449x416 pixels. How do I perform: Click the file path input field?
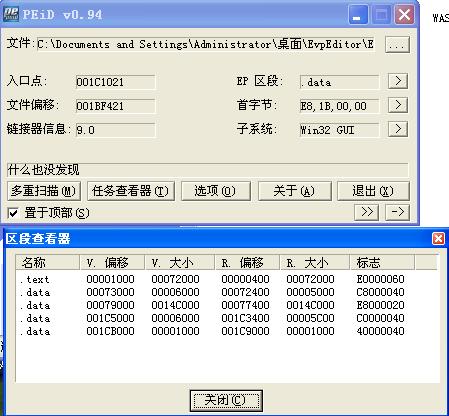pos(206,44)
